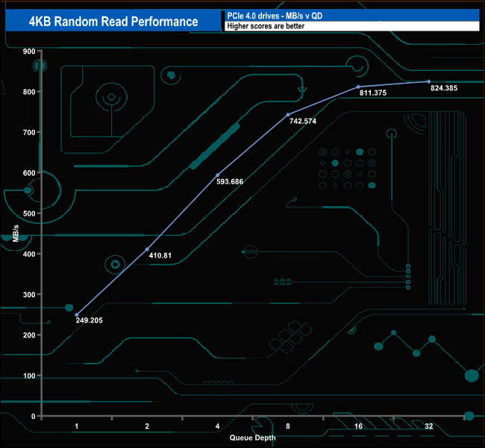Select queue depth tick label 4
The image size is (485, 448).
[217, 426]
